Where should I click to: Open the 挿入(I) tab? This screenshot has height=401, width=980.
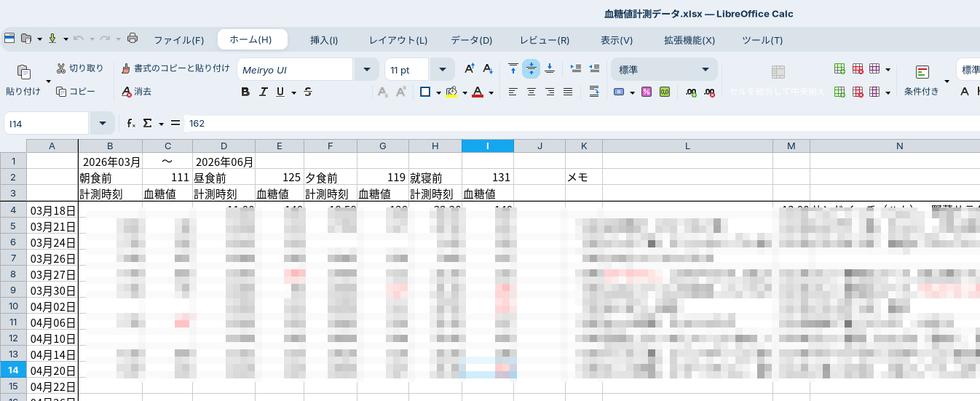(324, 40)
